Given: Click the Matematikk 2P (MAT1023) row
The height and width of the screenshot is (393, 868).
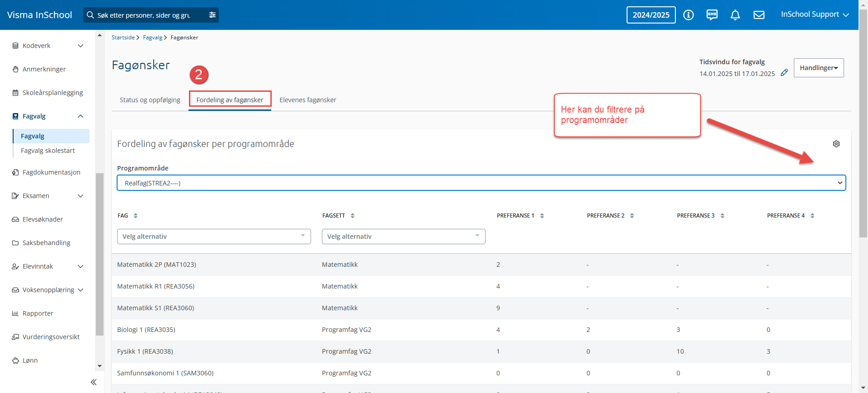Looking at the screenshot, I should click(481, 265).
